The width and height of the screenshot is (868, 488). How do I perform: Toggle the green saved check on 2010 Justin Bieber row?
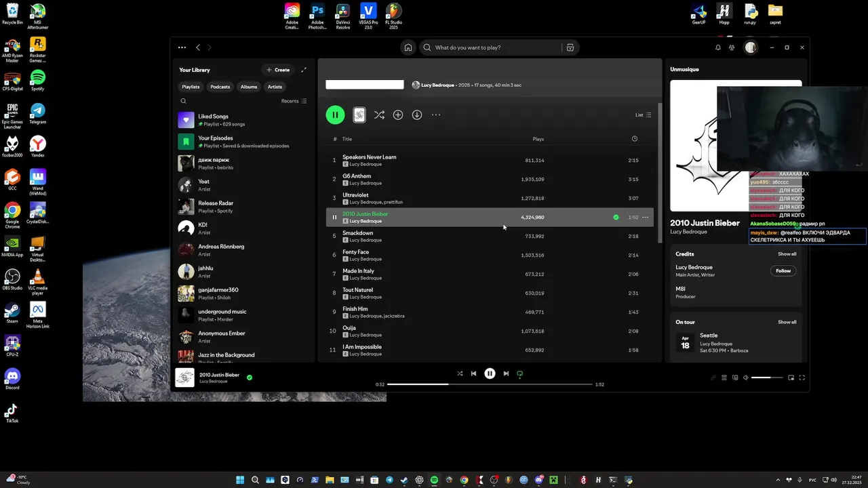616,218
